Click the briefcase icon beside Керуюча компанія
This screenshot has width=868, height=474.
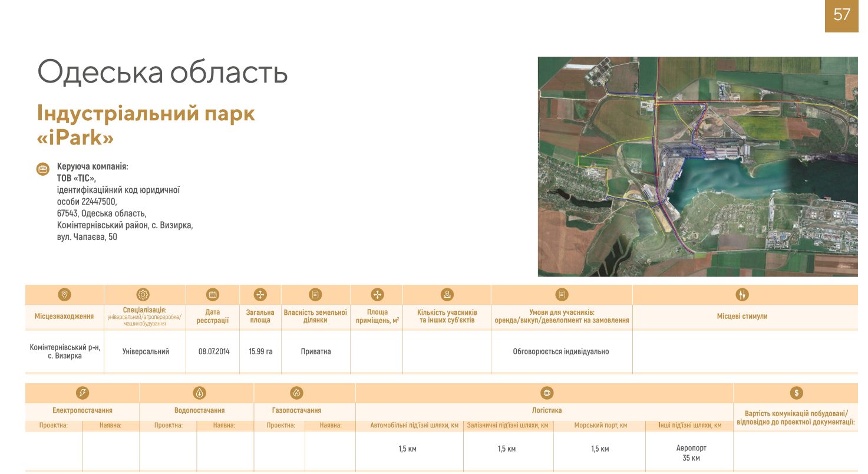coord(43,169)
